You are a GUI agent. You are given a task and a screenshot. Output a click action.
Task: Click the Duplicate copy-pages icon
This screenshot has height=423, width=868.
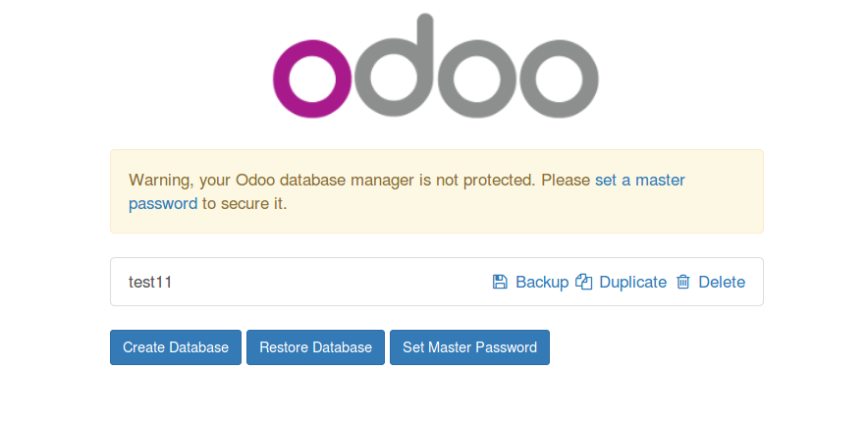point(584,282)
